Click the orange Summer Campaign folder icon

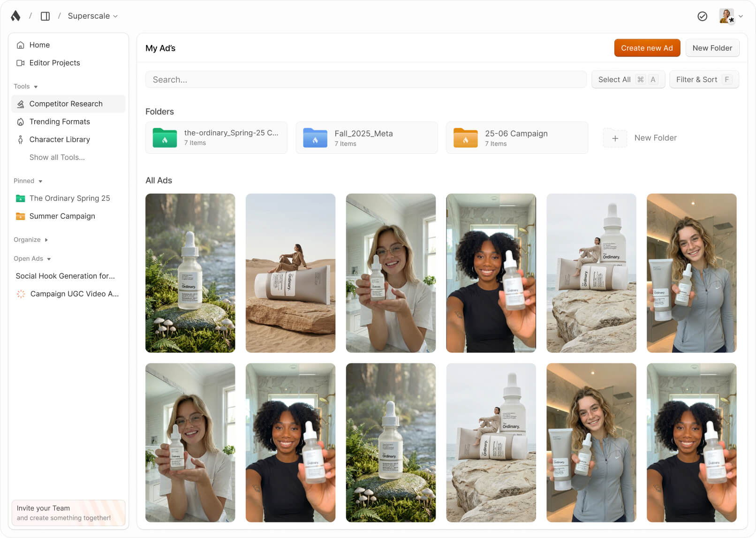click(x=20, y=216)
